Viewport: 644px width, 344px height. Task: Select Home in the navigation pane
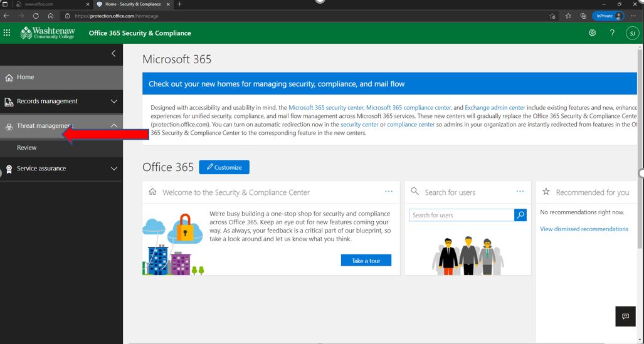[61, 77]
